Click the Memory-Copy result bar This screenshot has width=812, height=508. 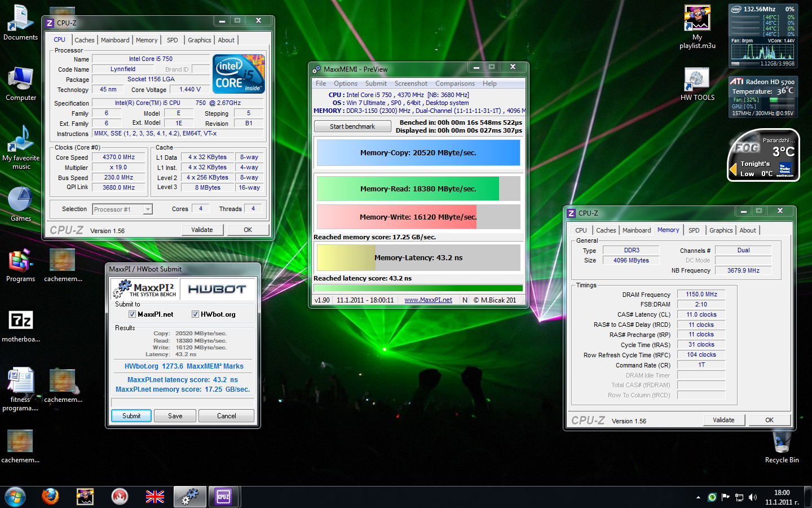[x=418, y=153]
